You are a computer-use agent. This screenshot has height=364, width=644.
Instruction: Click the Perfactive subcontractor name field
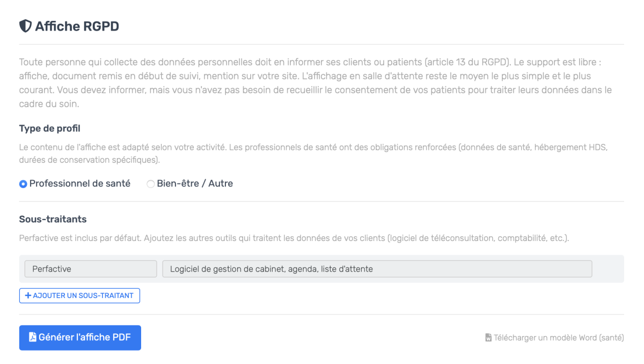tap(90, 269)
